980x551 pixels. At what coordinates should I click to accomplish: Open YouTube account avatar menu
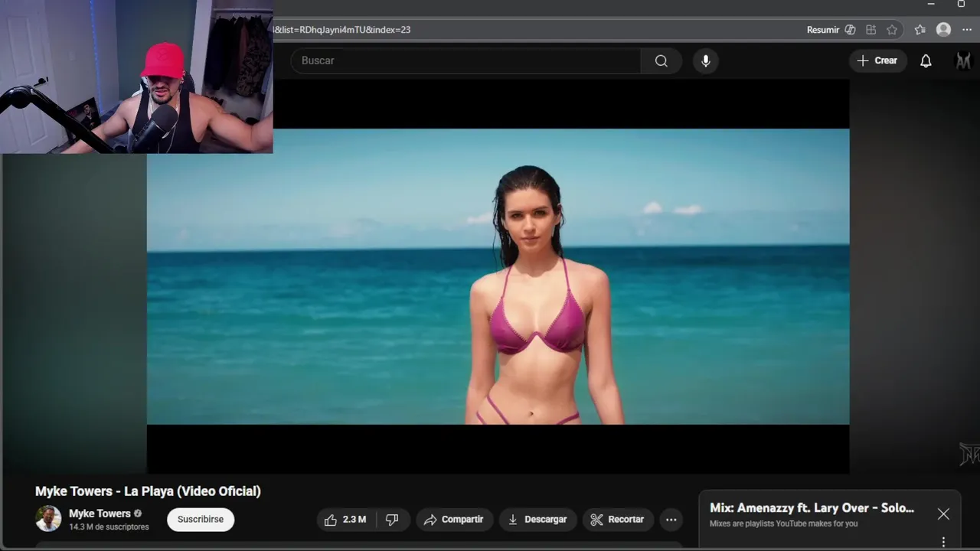(963, 60)
